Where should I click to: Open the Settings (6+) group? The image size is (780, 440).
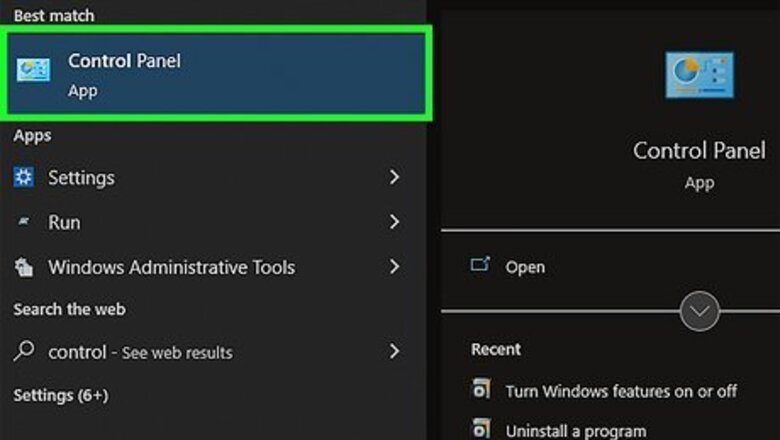(x=61, y=395)
